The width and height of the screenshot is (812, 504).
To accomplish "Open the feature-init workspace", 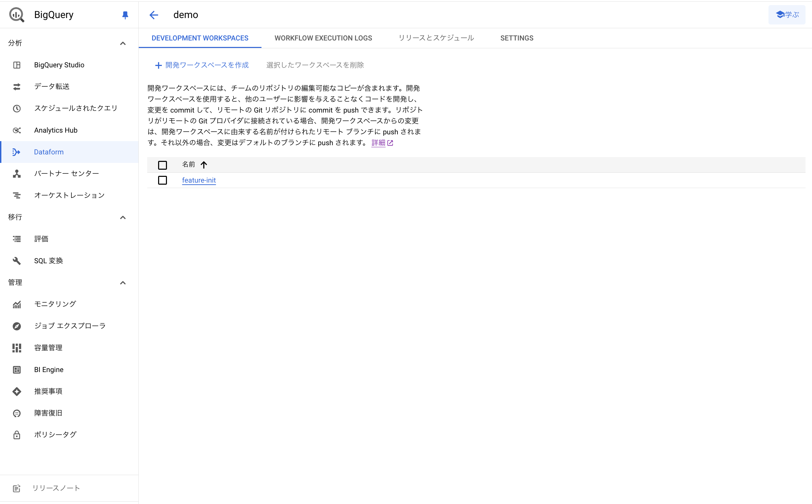I will coord(199,180).
